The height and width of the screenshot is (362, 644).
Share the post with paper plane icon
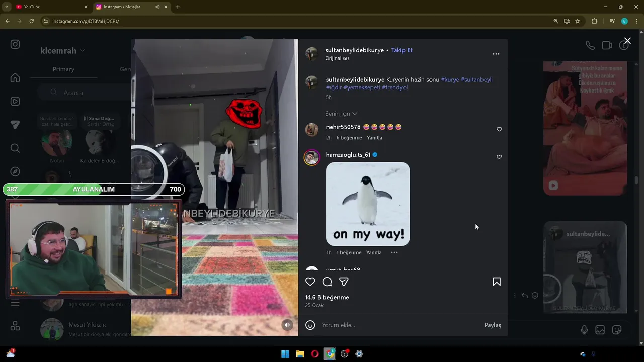[x=344, y=282]
